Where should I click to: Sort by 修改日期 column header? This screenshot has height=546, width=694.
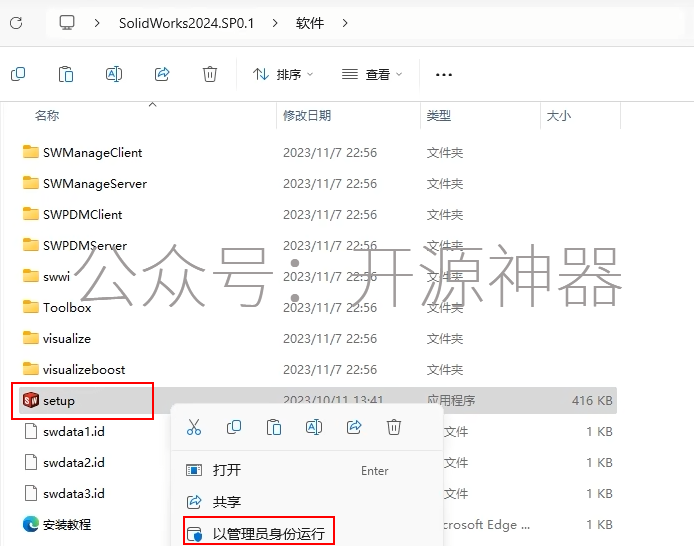307,116
